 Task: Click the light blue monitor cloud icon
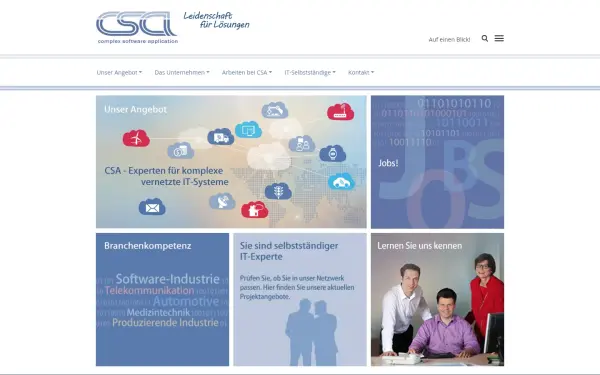[x=248, y=130]
